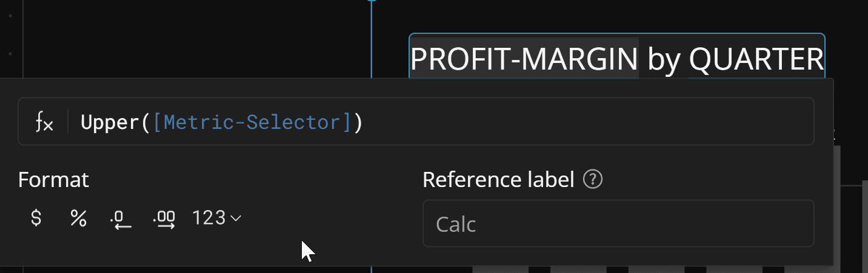Open the 123 number format dropdown
Viewport: 868px width, 273px height.
[216, 218]
